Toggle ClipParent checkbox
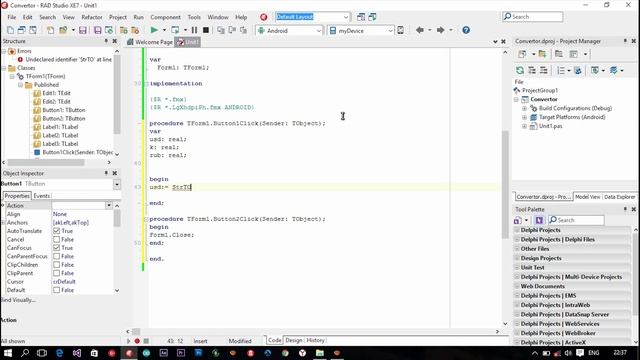The image size is (640, 360). pos(56,273)
